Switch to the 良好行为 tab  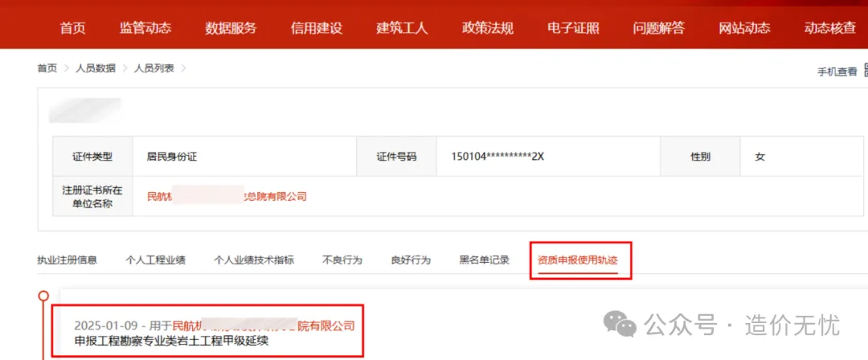tap(411, 260)
